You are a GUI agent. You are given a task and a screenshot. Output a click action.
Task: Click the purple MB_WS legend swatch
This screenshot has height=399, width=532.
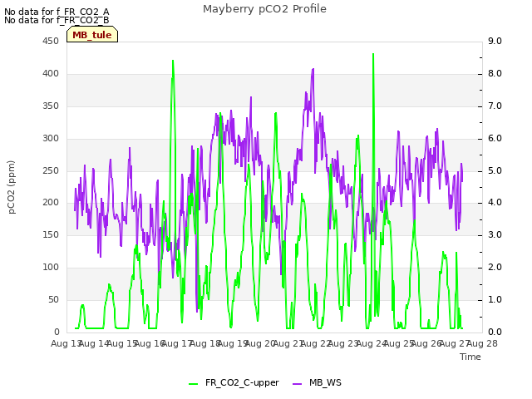click(x=298, y=384)
